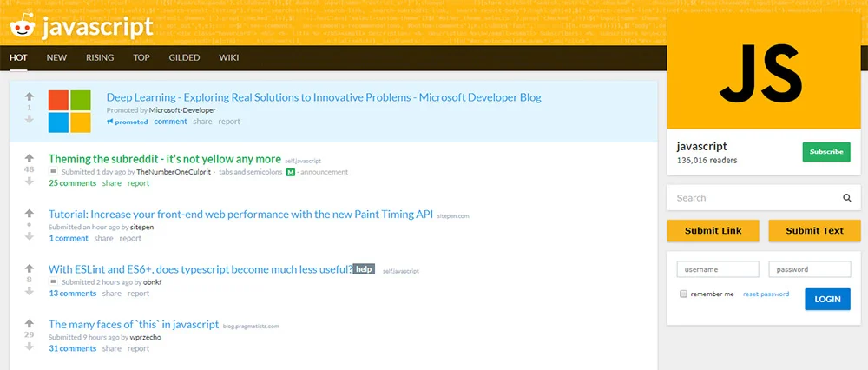The height and width of the screenshot is (370, 868).
Task: Click the self-post icon under Theming post
Action: [x=53, y=172]
